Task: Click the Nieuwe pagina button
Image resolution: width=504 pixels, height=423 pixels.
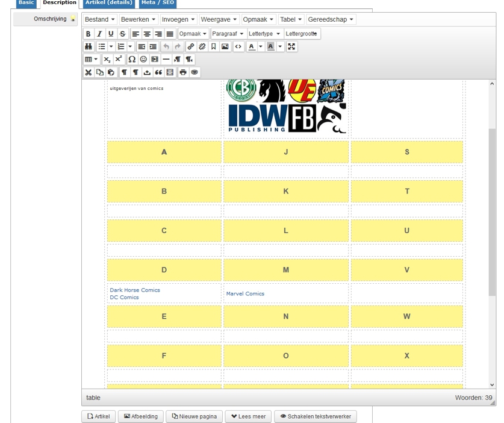Action: pyautogui.click(x=194, y=416)
